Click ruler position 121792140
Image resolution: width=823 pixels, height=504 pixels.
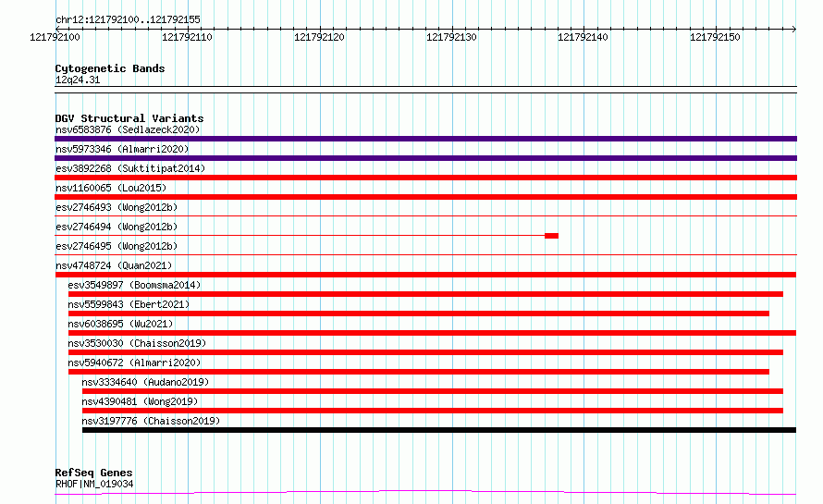[583, 37]
